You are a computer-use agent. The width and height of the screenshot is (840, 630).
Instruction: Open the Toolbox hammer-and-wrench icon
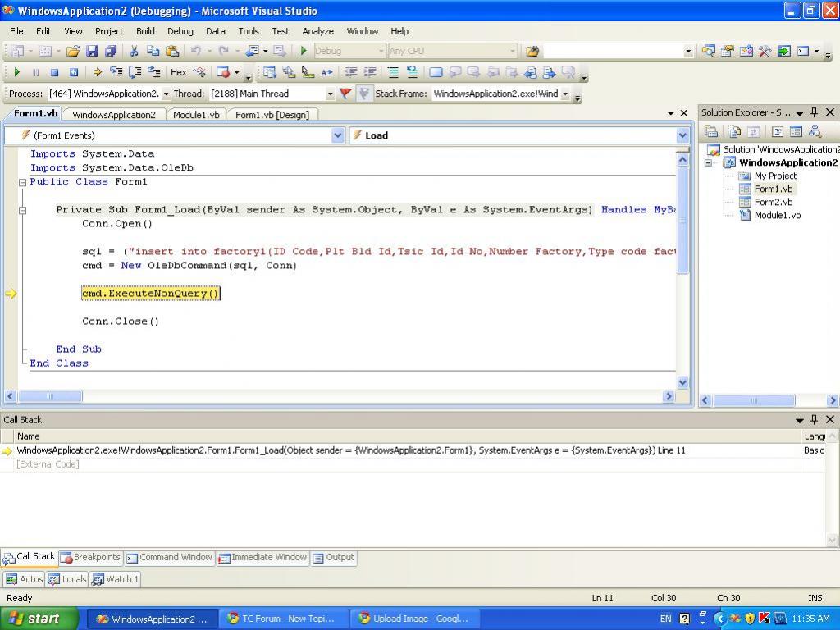pyautogui.click(x=765, y=51)
